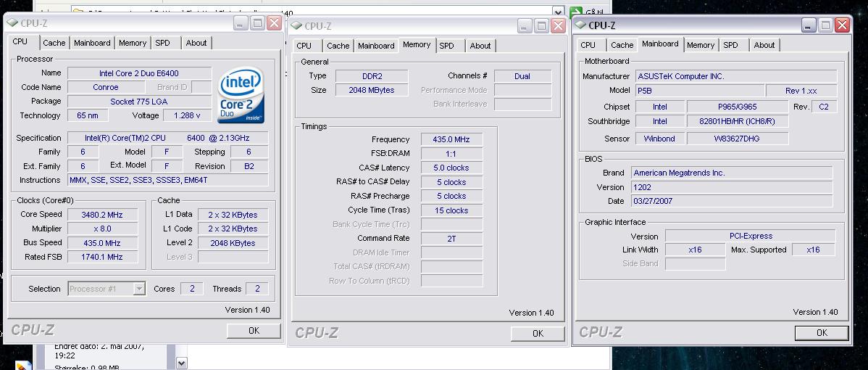Click Command Rate value 2T
The image size is (868, 370).
click(451, 238)
